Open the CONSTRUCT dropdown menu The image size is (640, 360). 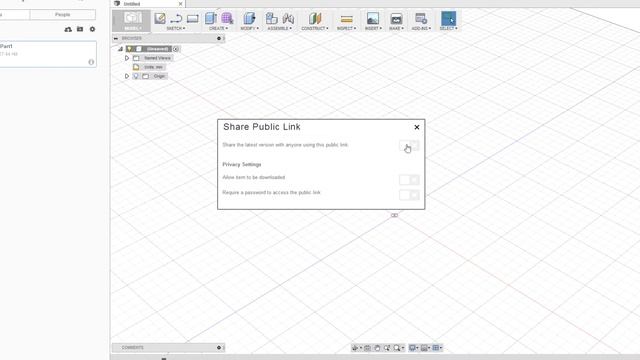[315, 29]
